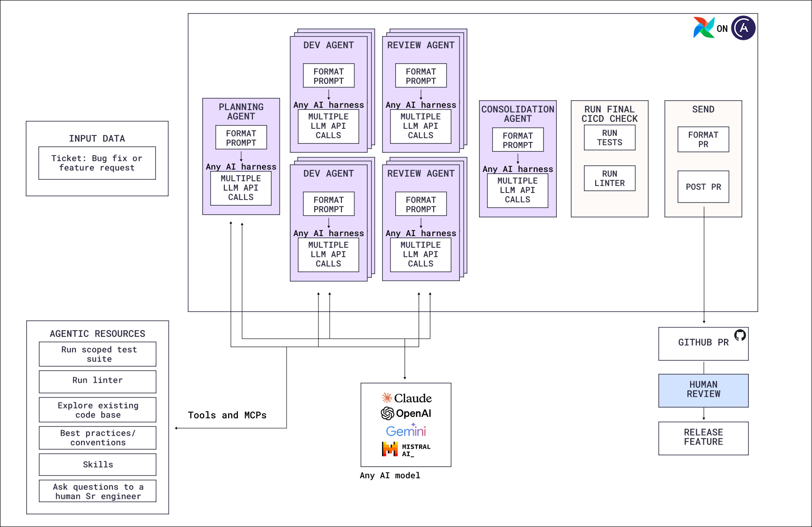Click the bottom REVIEW AGENT title

421,173
